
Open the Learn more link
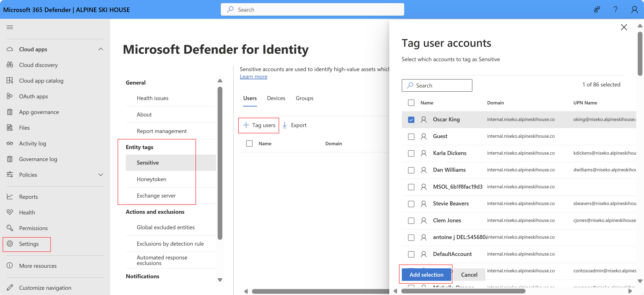(x=253, y=77)
